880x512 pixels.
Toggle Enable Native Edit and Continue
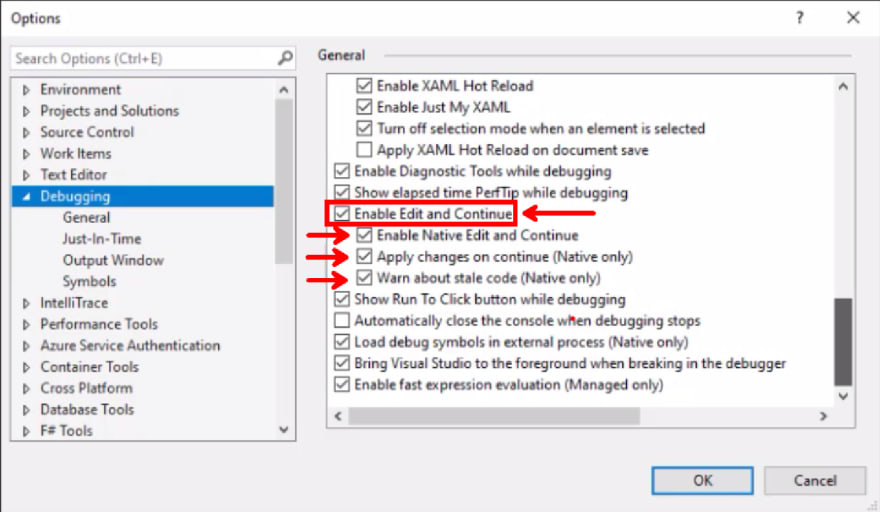(x=364, y=235)
